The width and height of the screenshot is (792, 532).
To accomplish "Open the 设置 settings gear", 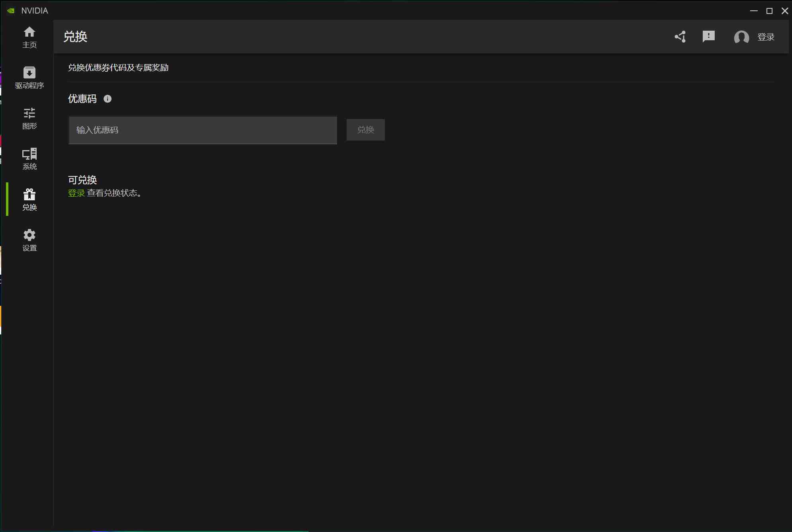I will (x=29, y=240).
